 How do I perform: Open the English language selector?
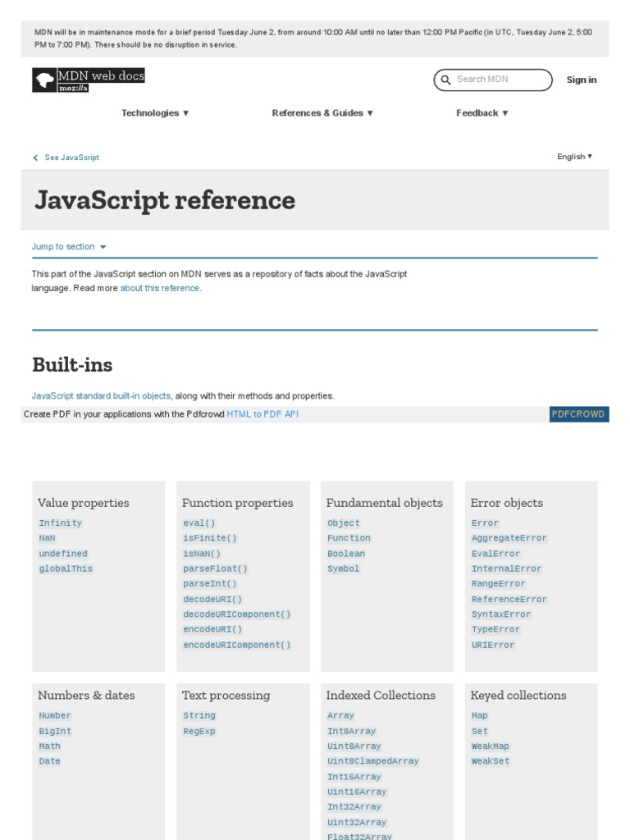tap(574, 157)
